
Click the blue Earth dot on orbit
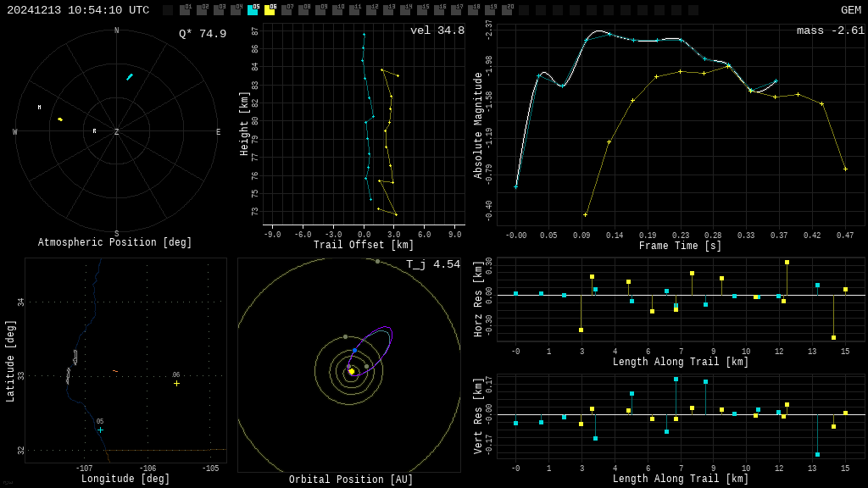click(354, 350)
